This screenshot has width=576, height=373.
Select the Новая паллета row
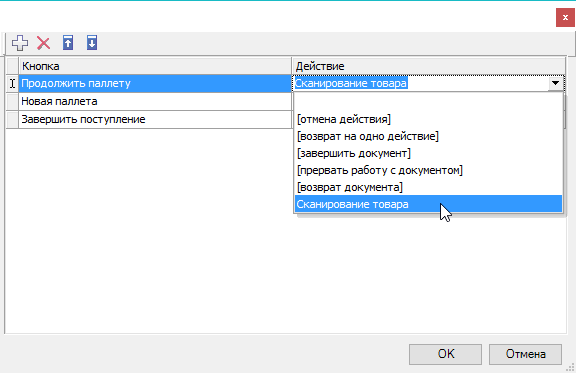pos(155,101)
